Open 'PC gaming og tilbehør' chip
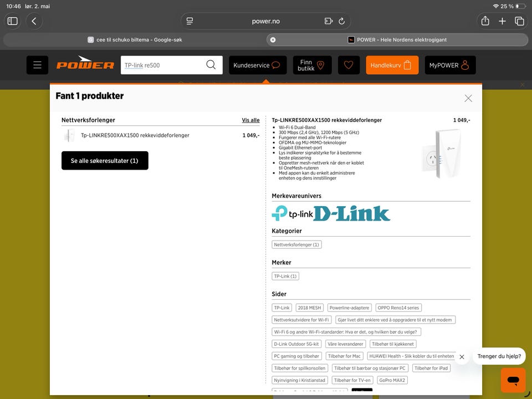Image resolution: width=532 pixels, height=399 pixels. 296,356
